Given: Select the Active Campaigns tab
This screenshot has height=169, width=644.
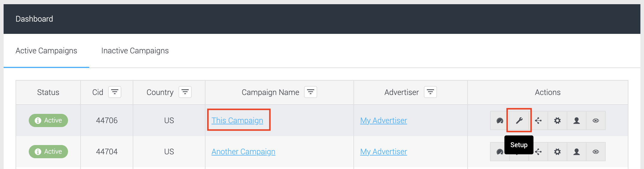Looking at the screenshot, I should [46, 51].
